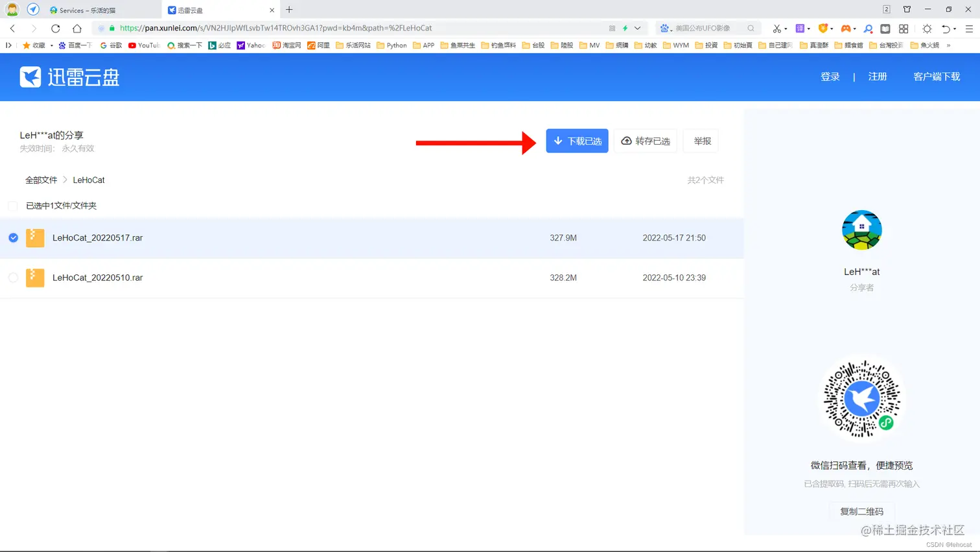Viewport: 980px width, 552px height.
Task: Toggle the sun brightness theme icon
Action: [927, 29]
